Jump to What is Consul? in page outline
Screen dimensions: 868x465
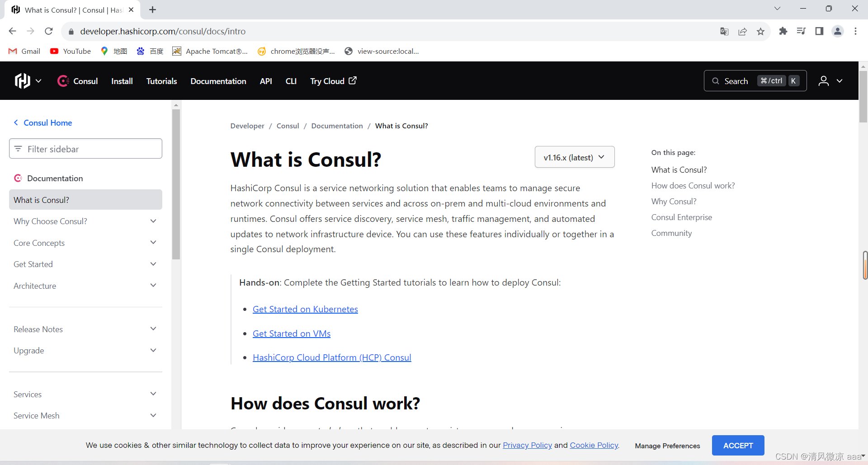point(679,169)
